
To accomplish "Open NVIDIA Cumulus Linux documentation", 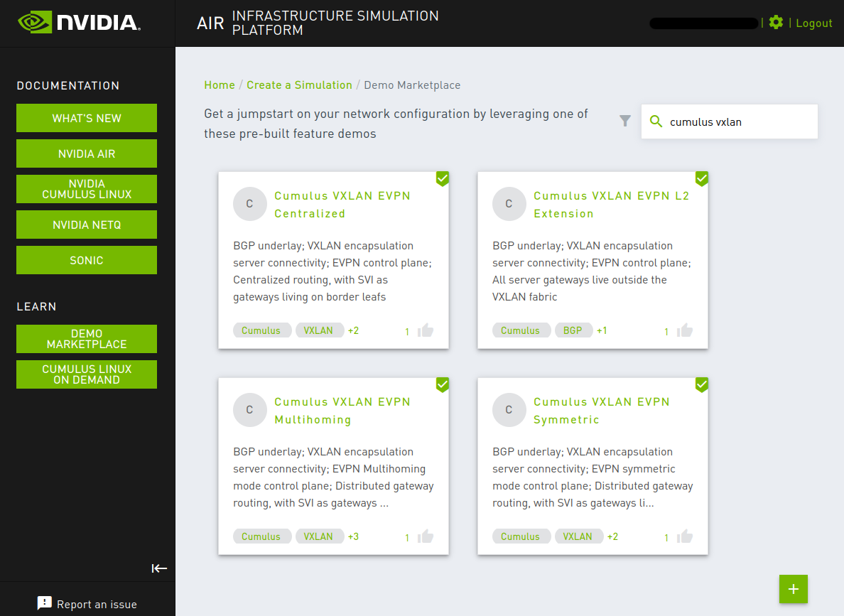I will 87,189.
